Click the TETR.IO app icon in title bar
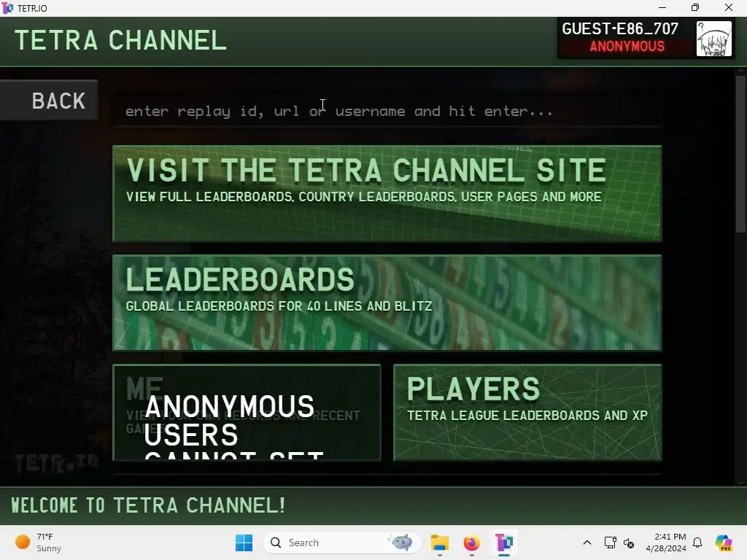Screen dimensions: 747x560 pos(7,8)
